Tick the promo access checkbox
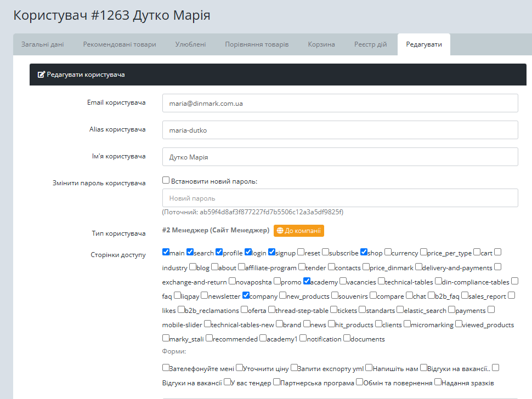The width and height of the screenshot is (532, 399). pyautogui.click(x=277, y=281)
